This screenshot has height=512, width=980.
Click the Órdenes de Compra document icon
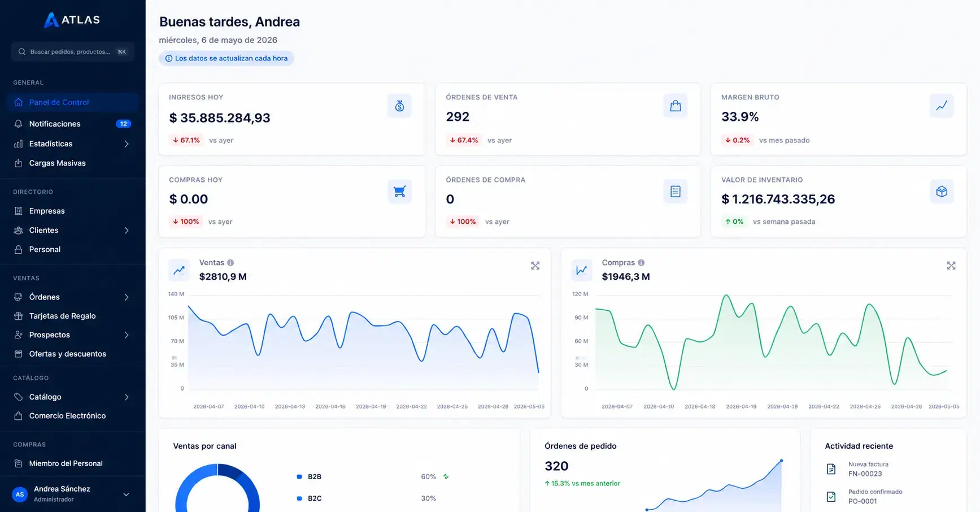(x=676, y=191)
